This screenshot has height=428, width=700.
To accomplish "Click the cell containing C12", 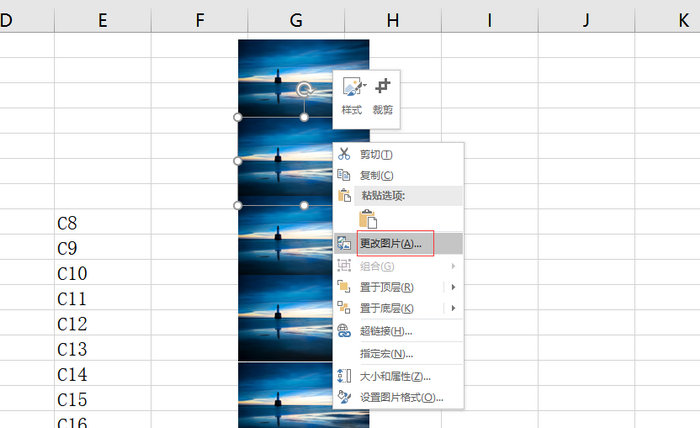I will (103, 323).
